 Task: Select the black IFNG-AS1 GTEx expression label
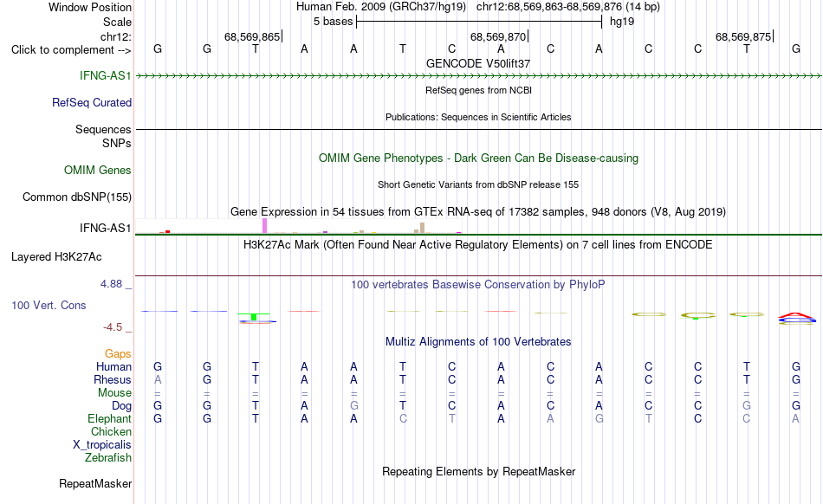(105, 228)
